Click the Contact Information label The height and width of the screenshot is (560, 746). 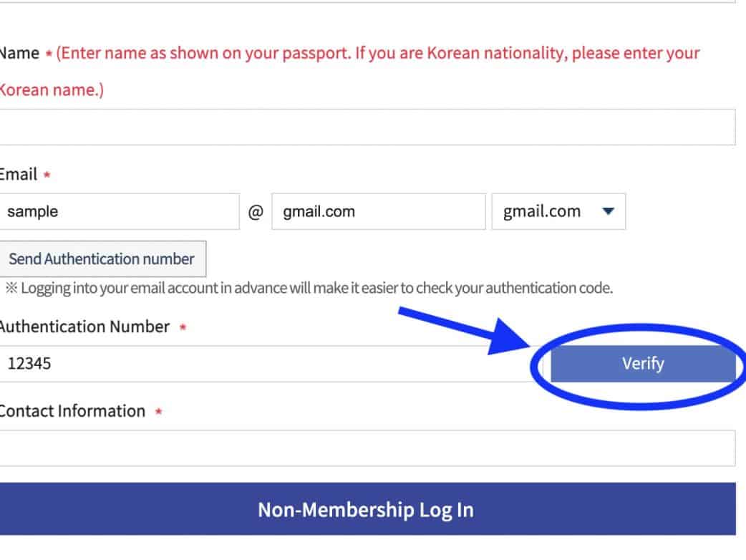coord(72,411)
